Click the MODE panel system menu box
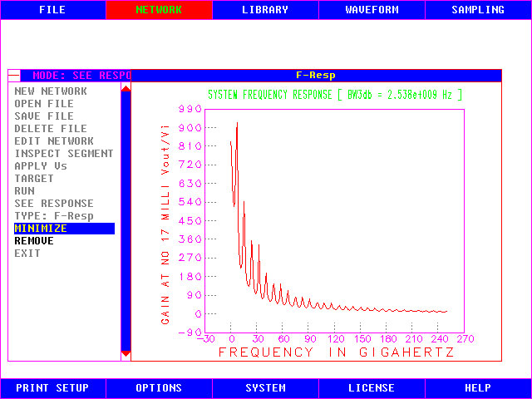The image size is (532, 399). (x=14, y=76)
